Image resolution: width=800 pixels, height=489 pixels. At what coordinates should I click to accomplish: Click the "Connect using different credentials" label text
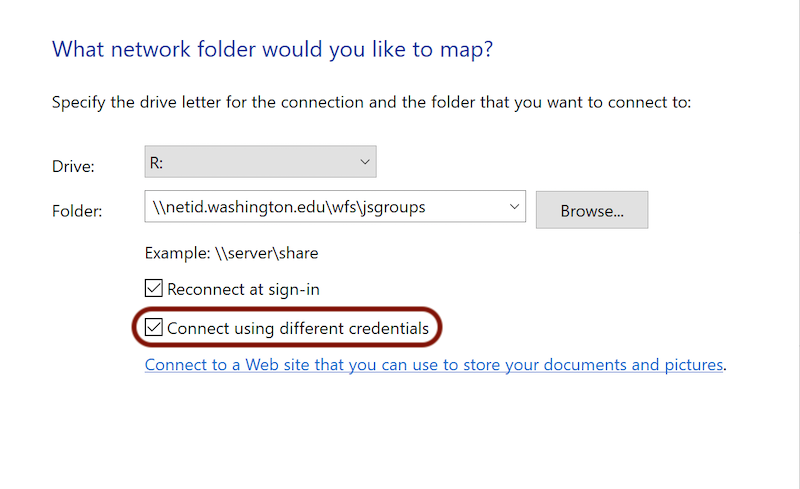298,328
